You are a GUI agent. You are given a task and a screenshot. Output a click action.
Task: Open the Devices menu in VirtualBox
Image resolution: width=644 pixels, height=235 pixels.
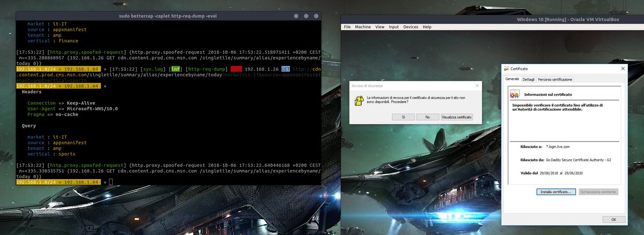click(x=411, y=26)
